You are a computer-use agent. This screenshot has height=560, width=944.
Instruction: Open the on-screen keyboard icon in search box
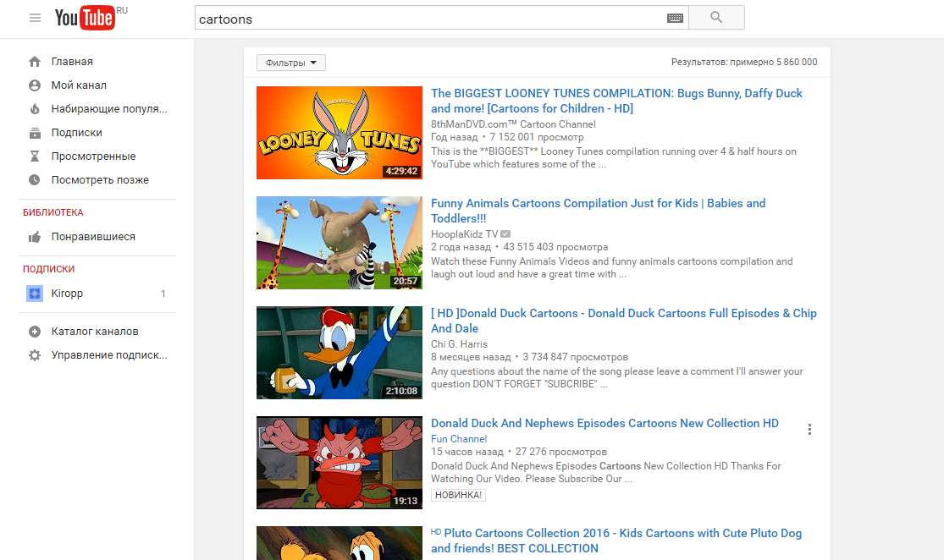pyautogui.click(x=675, y=18)
